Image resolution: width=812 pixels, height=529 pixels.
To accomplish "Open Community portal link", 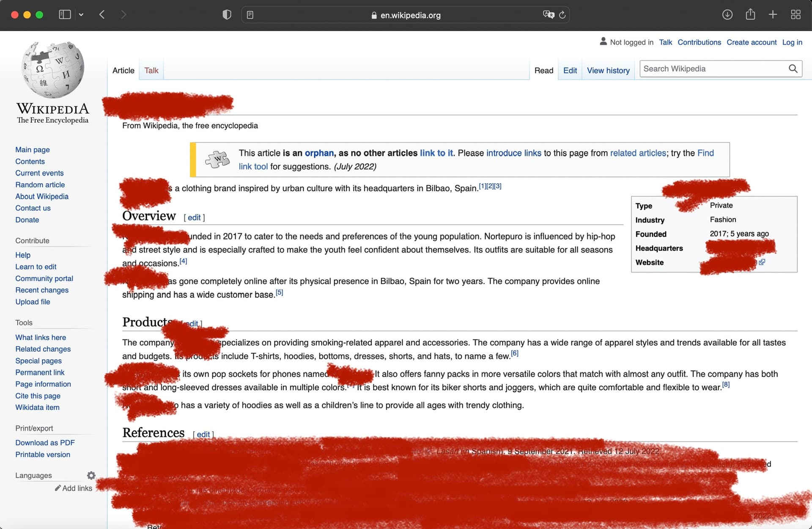I will [44, 278].
